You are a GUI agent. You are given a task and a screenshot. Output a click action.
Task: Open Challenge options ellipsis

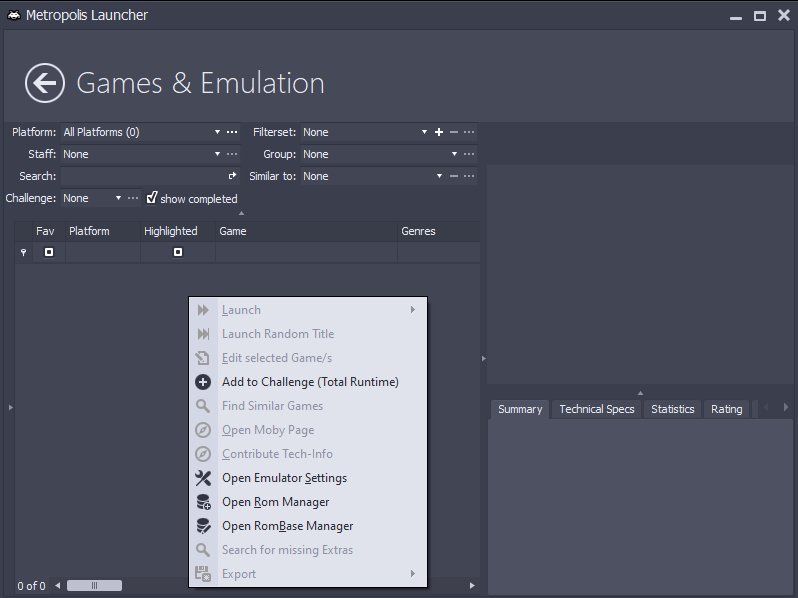[x=133, y=198]
